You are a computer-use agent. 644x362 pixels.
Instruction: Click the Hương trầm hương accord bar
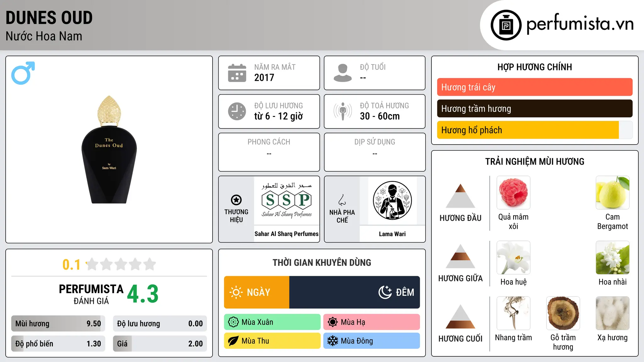(x=535, y=108)
